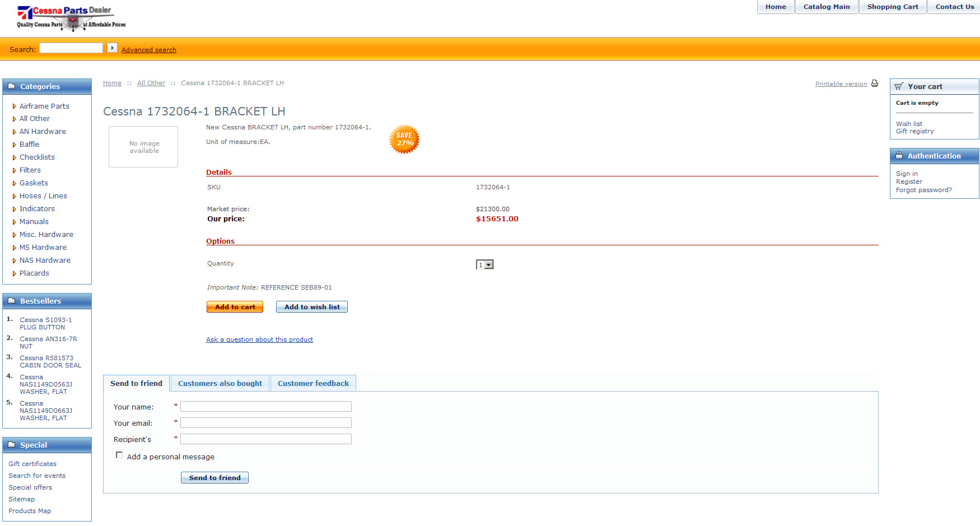The width and height of the screenshot is (980, 526).
Task: Click the Add to wish list button
Action: 311,307
